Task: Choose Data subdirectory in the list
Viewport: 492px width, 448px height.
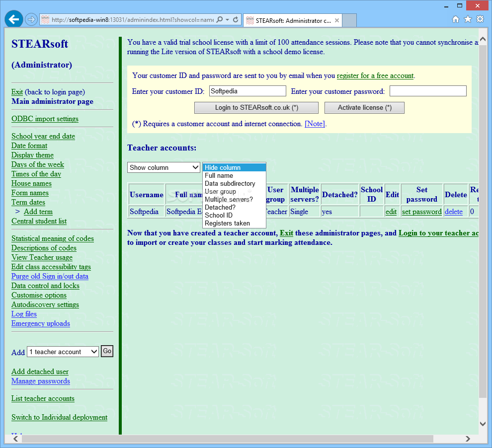Action: click(234, 183)
